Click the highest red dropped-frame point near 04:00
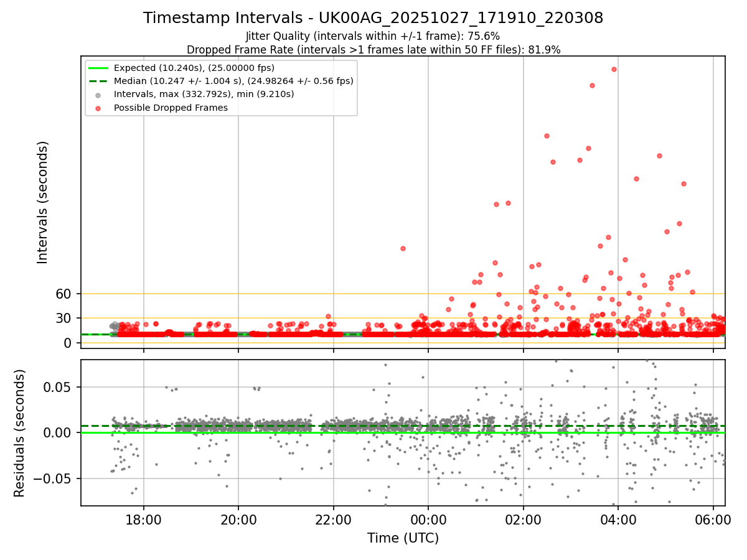Image resolution: width=747 pixels, height=560 pixels. point(614,69)
